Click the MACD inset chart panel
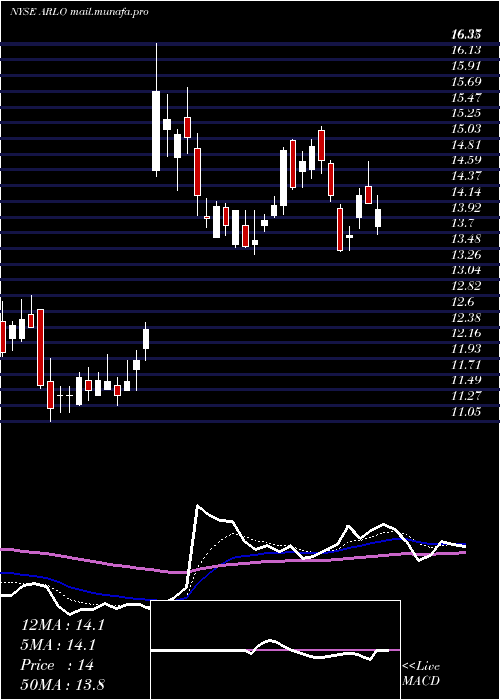This screenshot has height=700, width=500. click(x=275, y=650)
